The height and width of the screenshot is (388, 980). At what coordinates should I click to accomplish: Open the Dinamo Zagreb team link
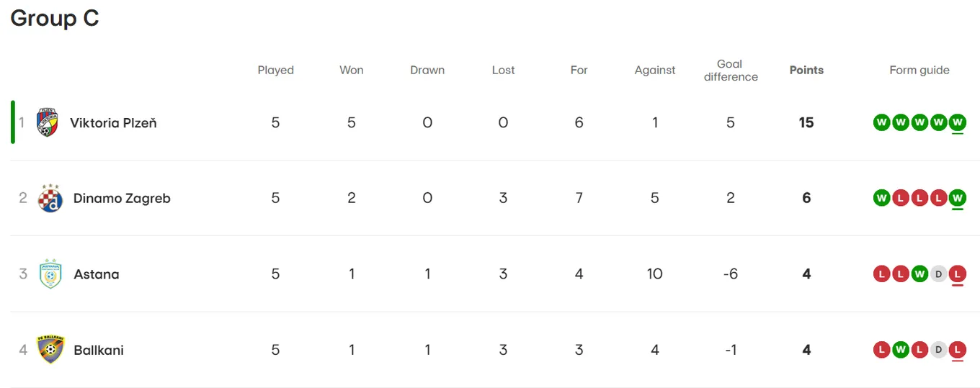pyautogui.click(x=122, y=199)
